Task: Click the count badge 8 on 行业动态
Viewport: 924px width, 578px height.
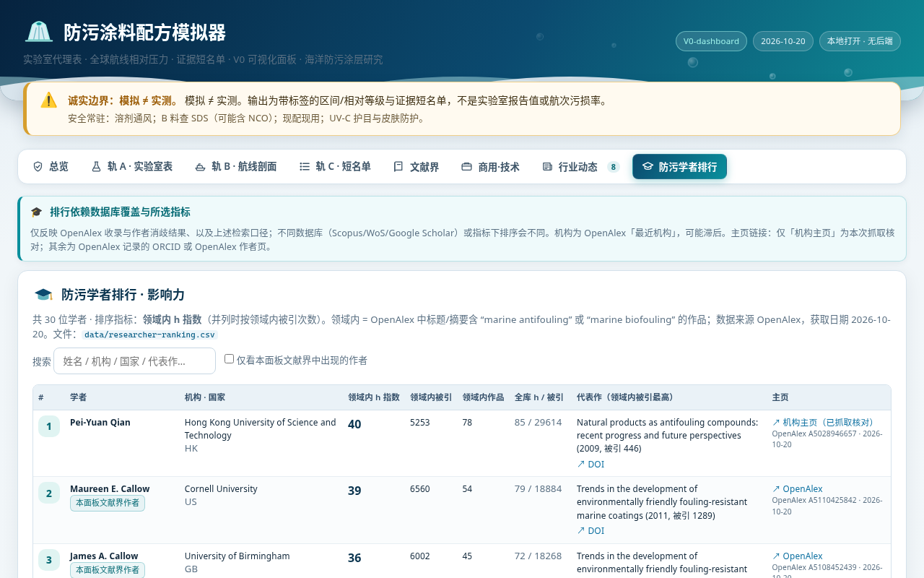Action: tap(614, 167)
